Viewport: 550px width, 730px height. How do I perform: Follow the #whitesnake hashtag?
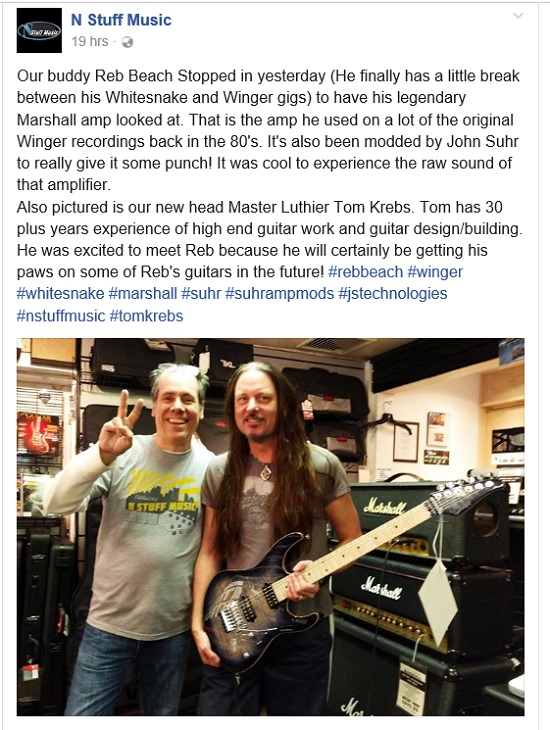[61, 293]
